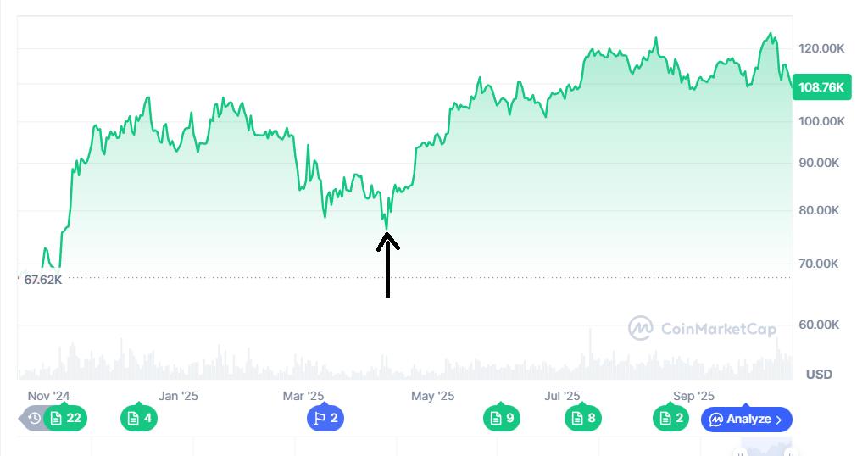Image resolution: width=868 pixels, height=456 pixels.
Task: Click the USD currency label
Action: (819, 374)
